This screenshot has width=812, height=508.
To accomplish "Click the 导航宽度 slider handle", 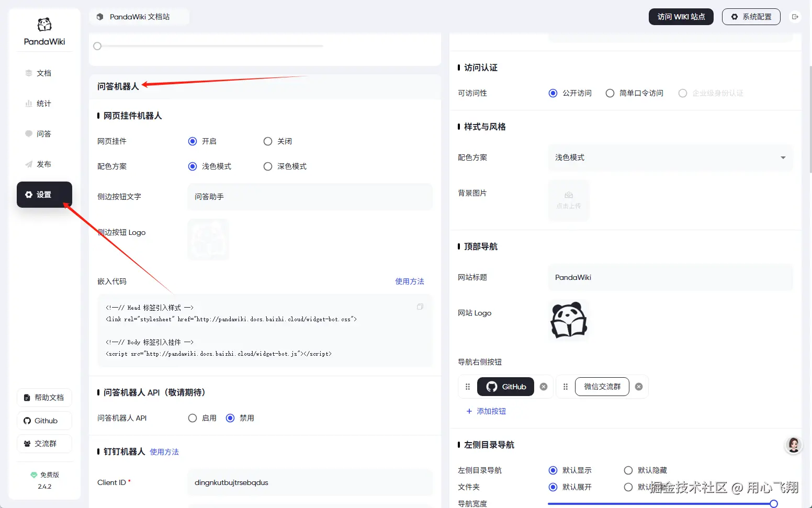I will (x=774, y=504).
